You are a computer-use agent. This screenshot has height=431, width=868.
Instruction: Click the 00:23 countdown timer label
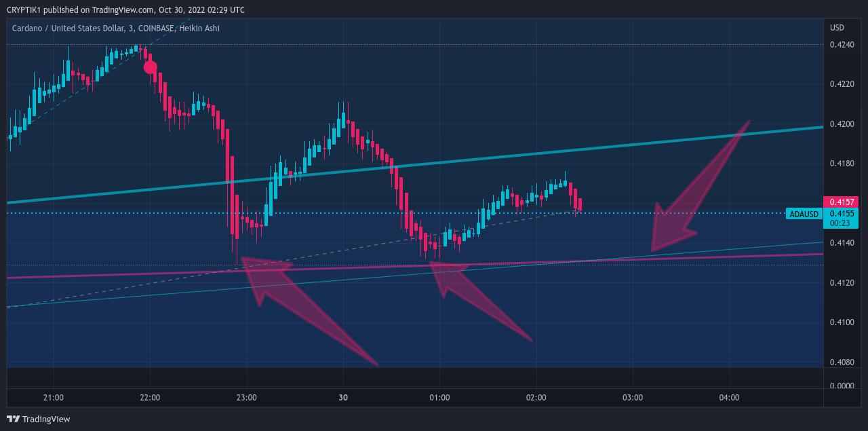coord(840,223)
